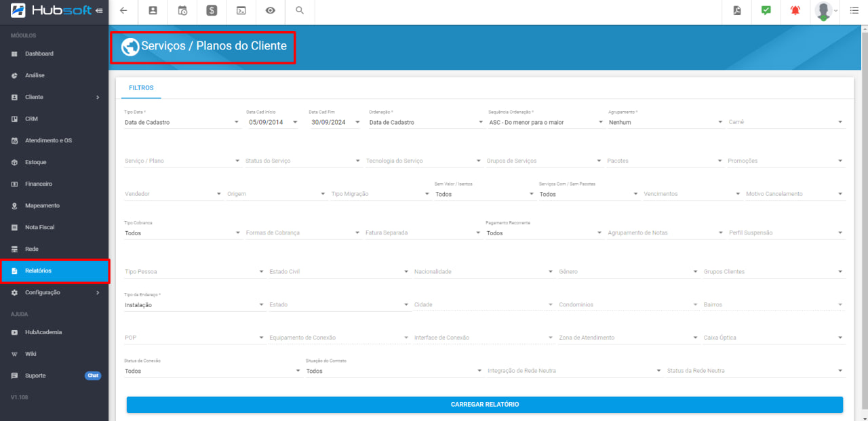Screen dimensions: 868x421
Task: Open the Origem dropdown
Action: 277,194
